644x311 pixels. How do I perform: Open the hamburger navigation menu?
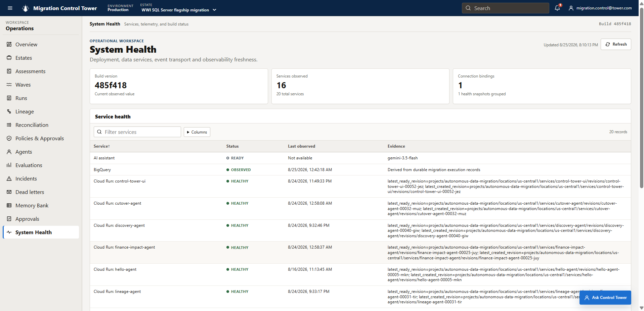(x=10, y=8)
